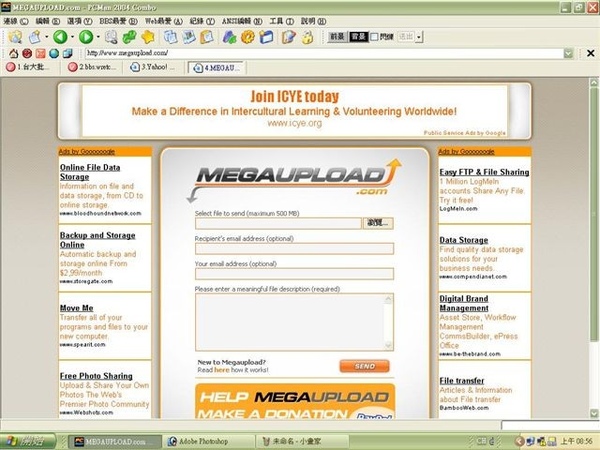
Task: Click the blue globe icon
Action: pos(54,54)
